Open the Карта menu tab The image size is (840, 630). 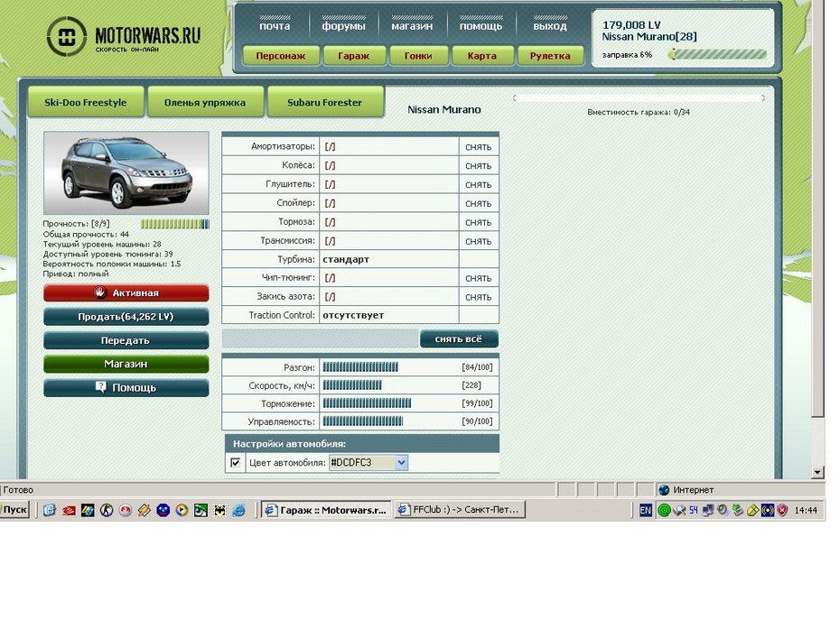tap(482, 56)
